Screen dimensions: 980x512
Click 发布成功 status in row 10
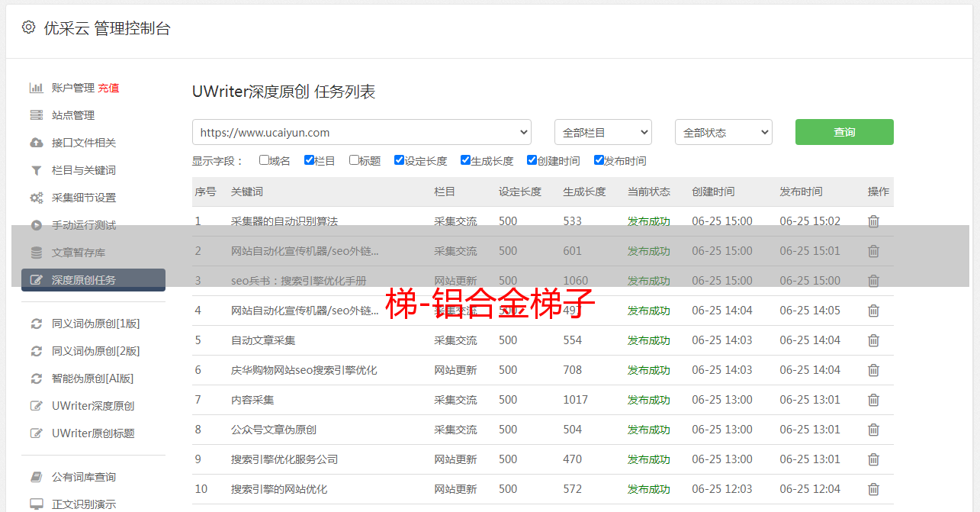click(x=649, y=489)
